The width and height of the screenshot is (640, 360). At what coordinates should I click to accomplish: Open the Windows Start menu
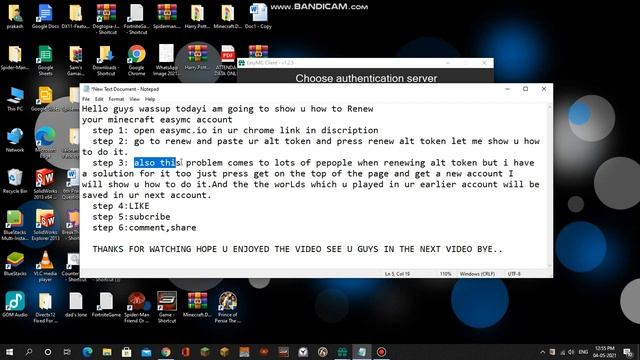(9, 352)
